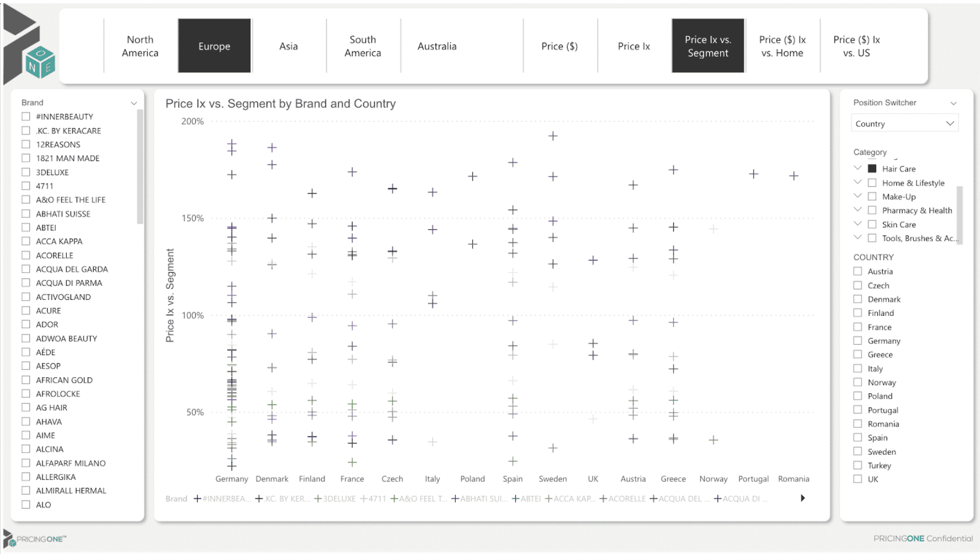
Task: Open Price ($) Ix vs. US view
Action: pyautogui.click(x=856, y=46)
